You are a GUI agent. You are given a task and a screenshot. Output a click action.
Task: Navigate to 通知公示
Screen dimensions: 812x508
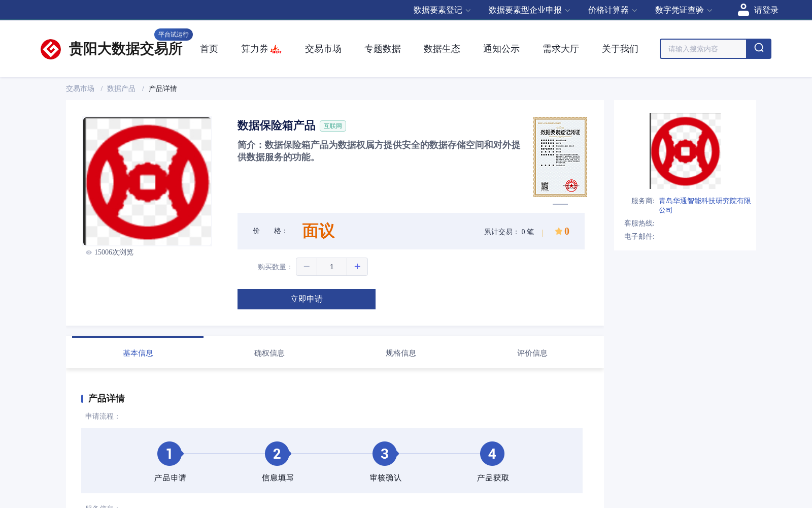[501, 49]
